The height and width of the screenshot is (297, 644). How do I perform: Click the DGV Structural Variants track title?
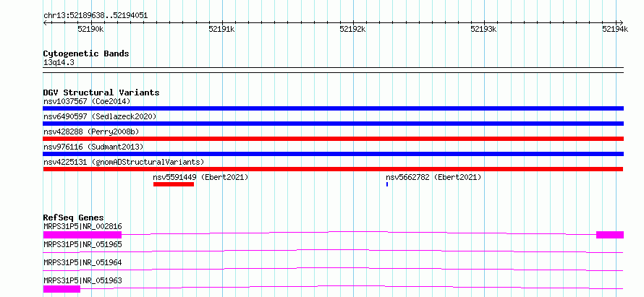click(x=101, y=92)
